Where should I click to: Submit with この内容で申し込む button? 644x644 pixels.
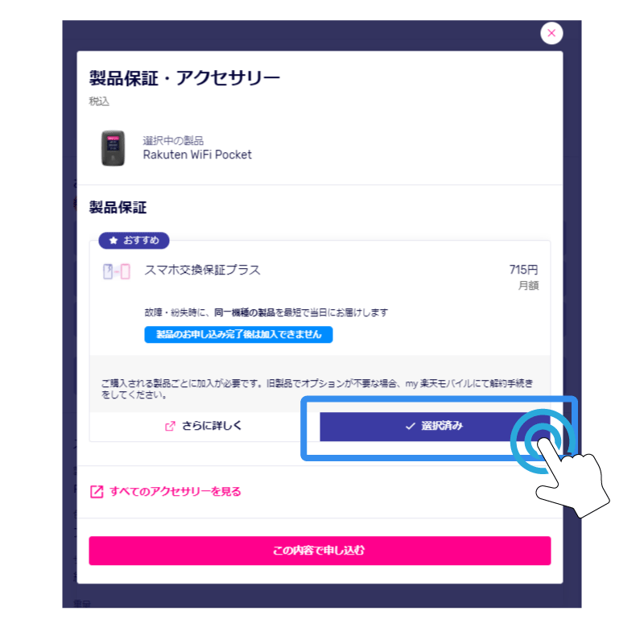tap(320, 551)
